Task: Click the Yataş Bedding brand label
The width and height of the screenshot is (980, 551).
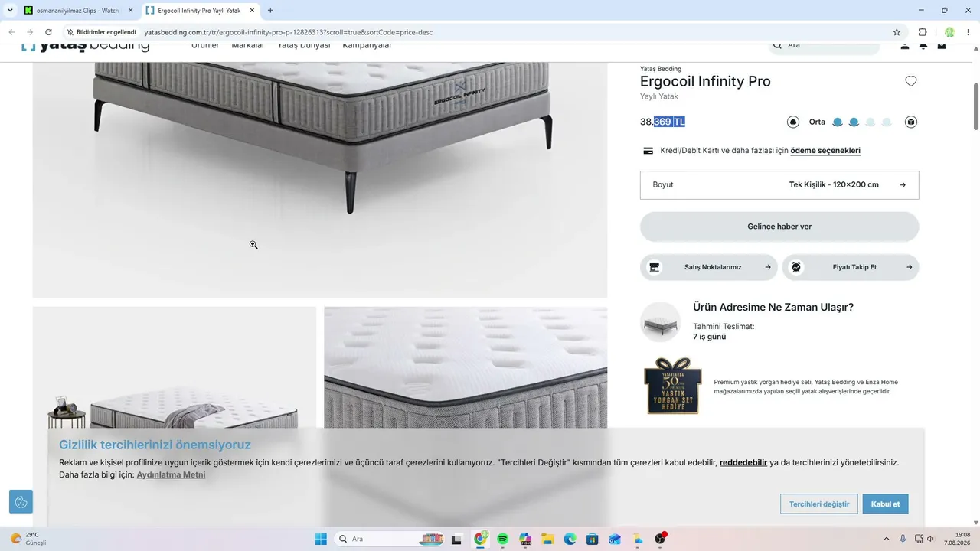Action: pyautogui.click(x=661, y=69)
